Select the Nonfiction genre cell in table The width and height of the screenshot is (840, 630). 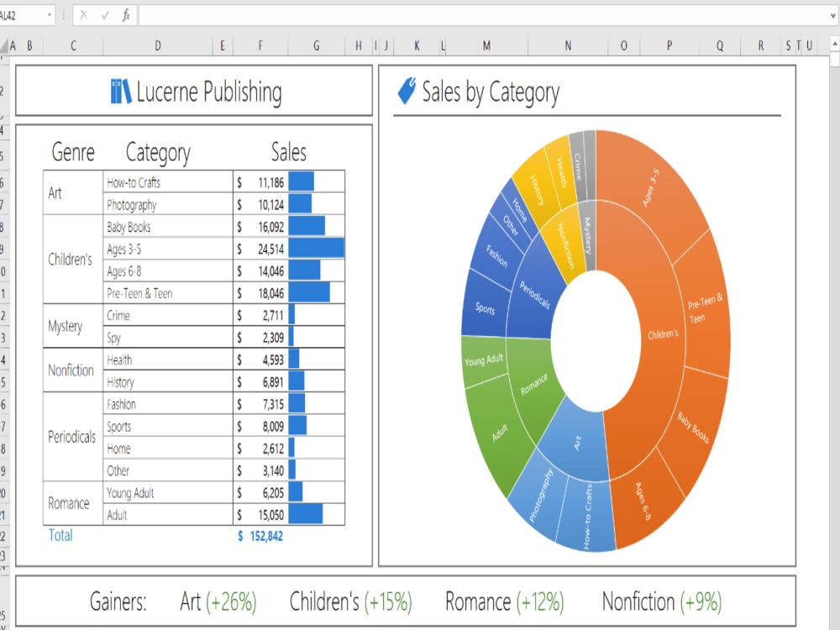coord(73,370)
